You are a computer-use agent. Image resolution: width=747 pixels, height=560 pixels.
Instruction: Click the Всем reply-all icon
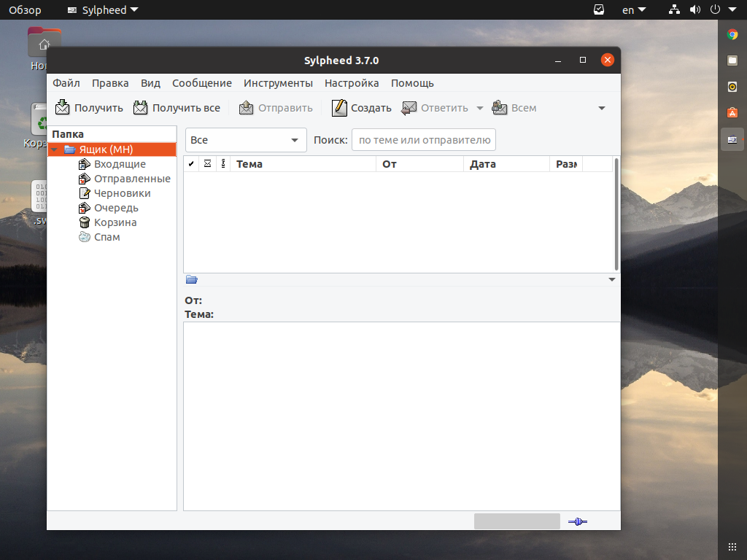click(499, 108)
